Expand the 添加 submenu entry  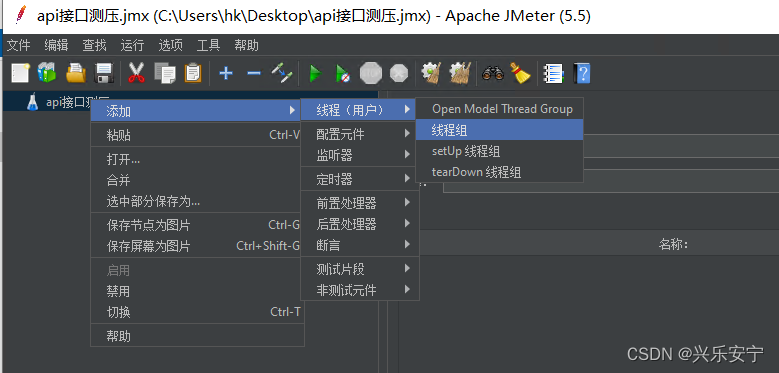point(197,111)
